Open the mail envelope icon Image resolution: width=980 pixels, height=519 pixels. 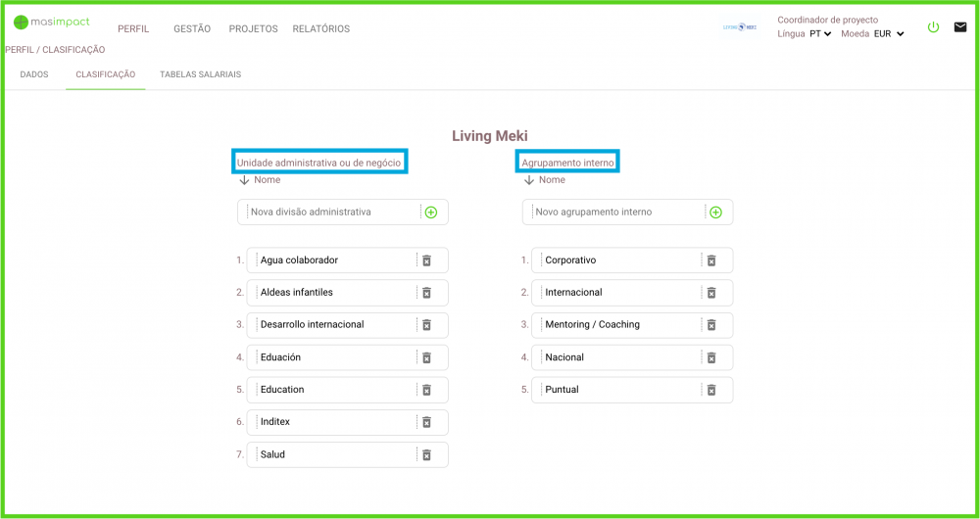[960, 27]
